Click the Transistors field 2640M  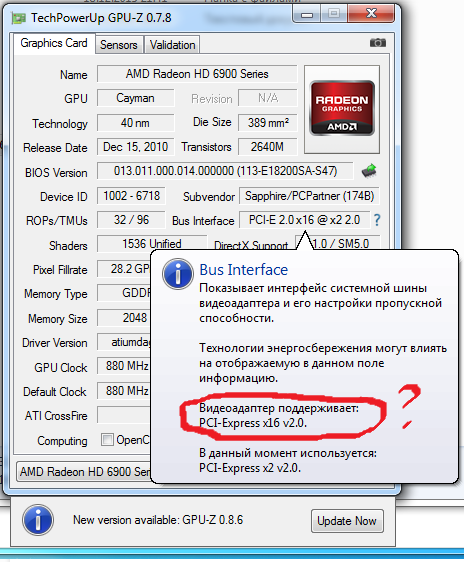268,147
